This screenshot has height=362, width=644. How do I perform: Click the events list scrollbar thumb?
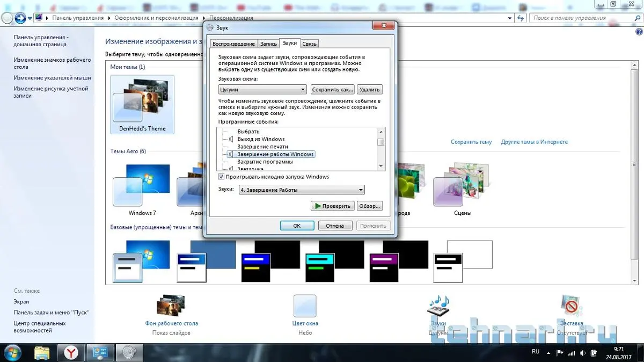pyautogui.click(x=380, y=142)
